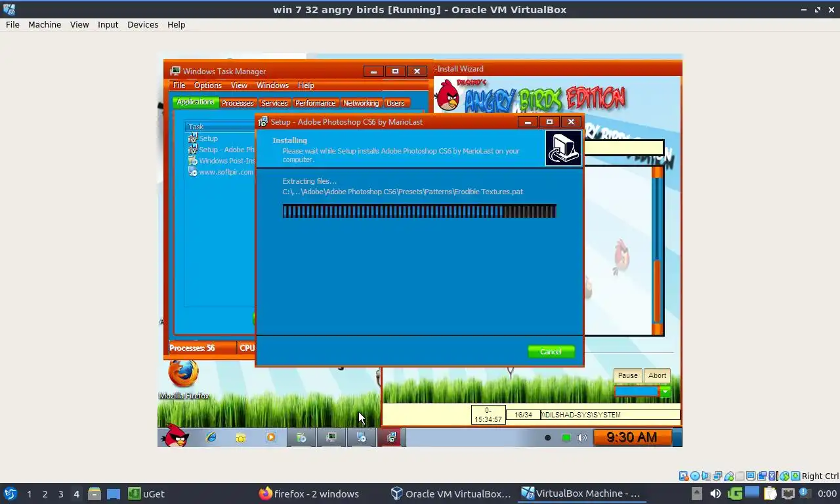Click the extraction progress bar
This screenshot has width=840, height=504.
[x=419, y=211]
